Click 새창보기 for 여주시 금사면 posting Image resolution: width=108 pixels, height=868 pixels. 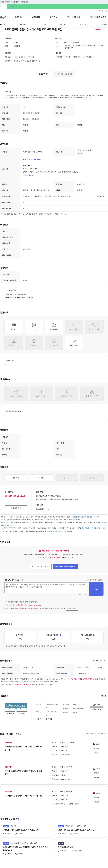coord(97,777)
